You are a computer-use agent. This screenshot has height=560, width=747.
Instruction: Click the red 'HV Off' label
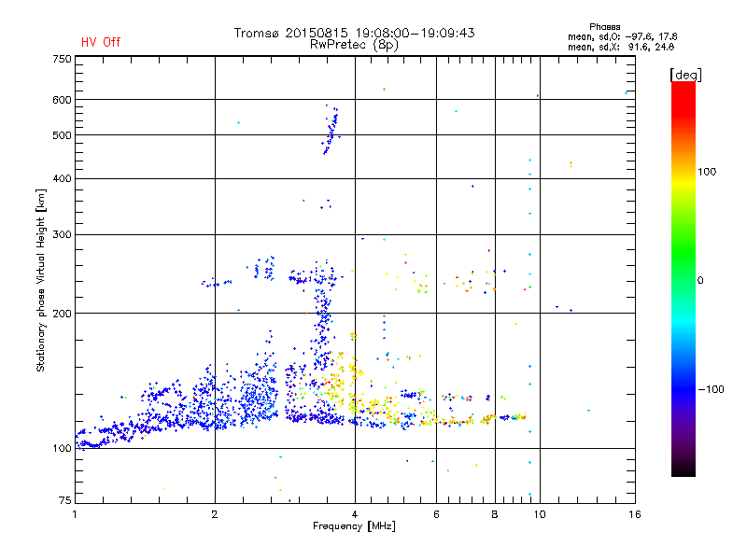click(101, 42)
